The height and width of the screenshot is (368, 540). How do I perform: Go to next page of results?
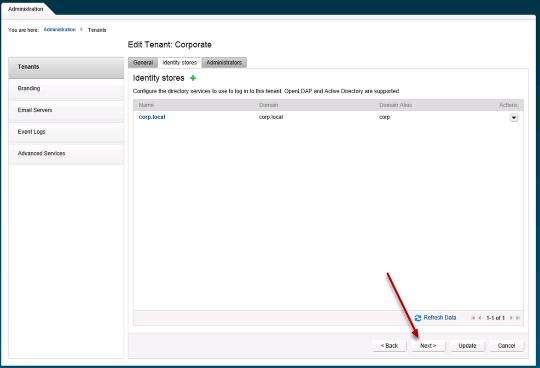click(511, 318)
